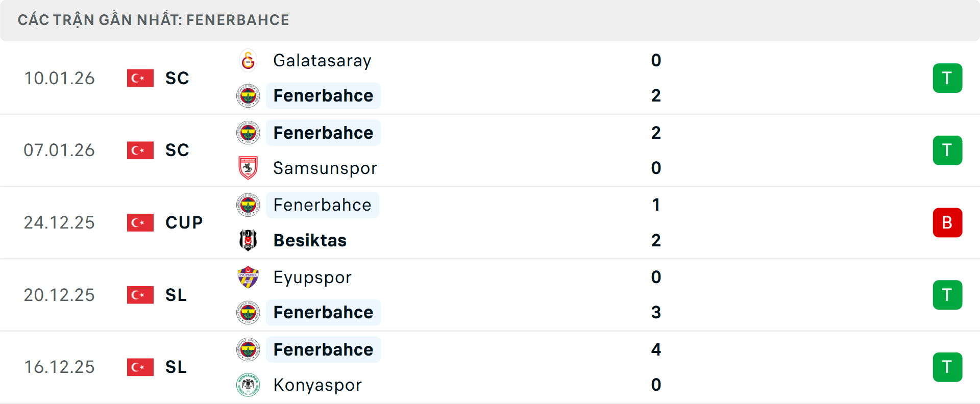Viewport: 980px width, 404px height.
Task: Click green T badge for Konyaspor match
Action: (x=947, y=367)
